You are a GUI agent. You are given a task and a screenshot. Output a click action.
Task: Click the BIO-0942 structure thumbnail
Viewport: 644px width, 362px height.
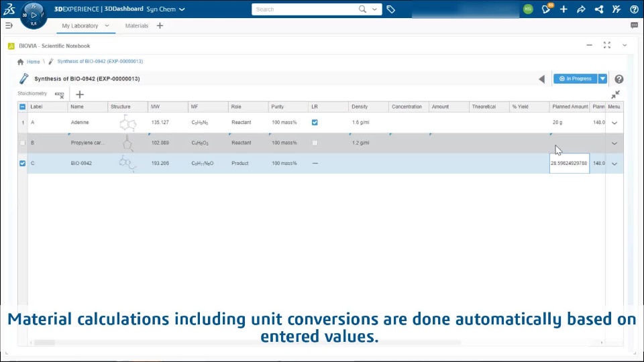click(x=127, y=164)
